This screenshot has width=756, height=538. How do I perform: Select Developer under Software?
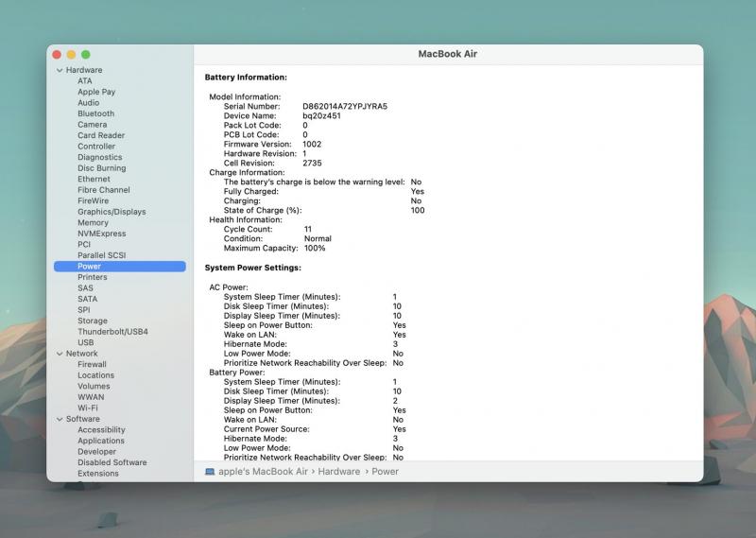[x=97, y=452]
